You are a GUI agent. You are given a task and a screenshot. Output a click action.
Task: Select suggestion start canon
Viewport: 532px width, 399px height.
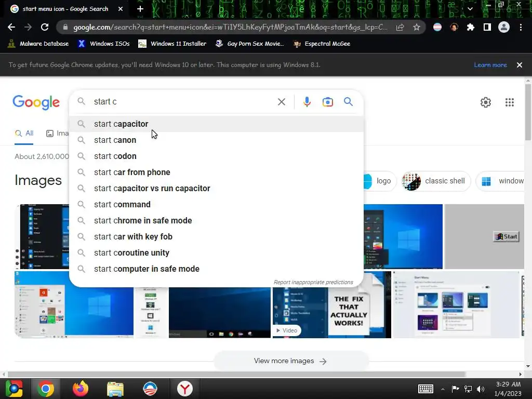pyautogui.click(x=216, y=140)
